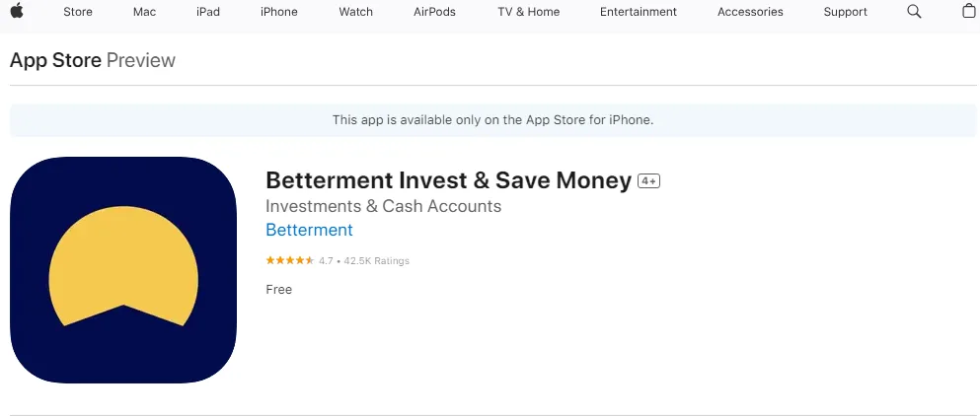Open TV & Home section

(x=529, y=12)
